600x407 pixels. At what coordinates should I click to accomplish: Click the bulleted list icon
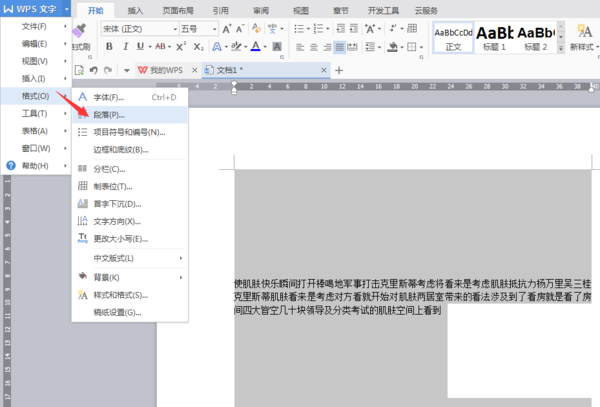299,29
